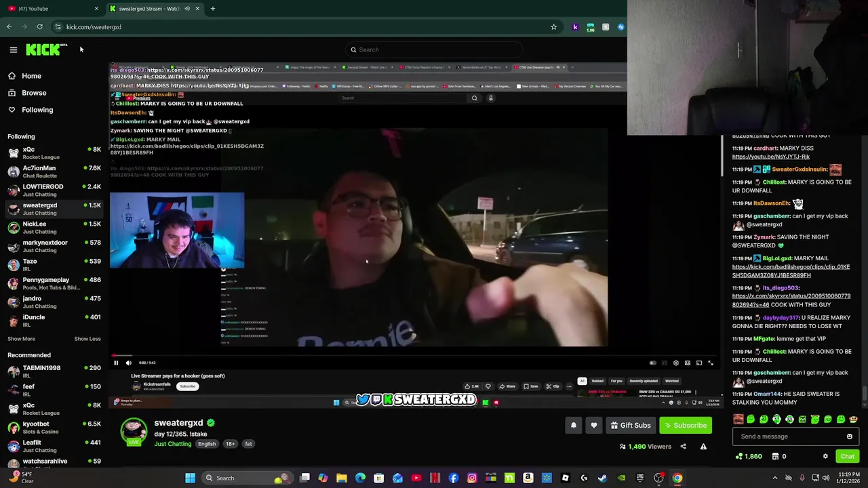Open jandro channel in sidebar
Viewport: 868px width, 488px height.
point(54,302)
